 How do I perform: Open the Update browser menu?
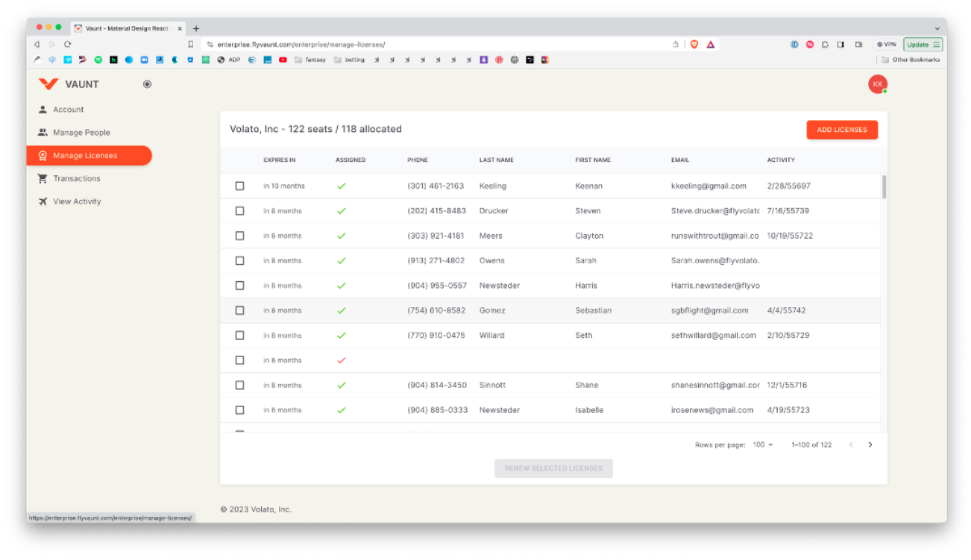(923, 45)
